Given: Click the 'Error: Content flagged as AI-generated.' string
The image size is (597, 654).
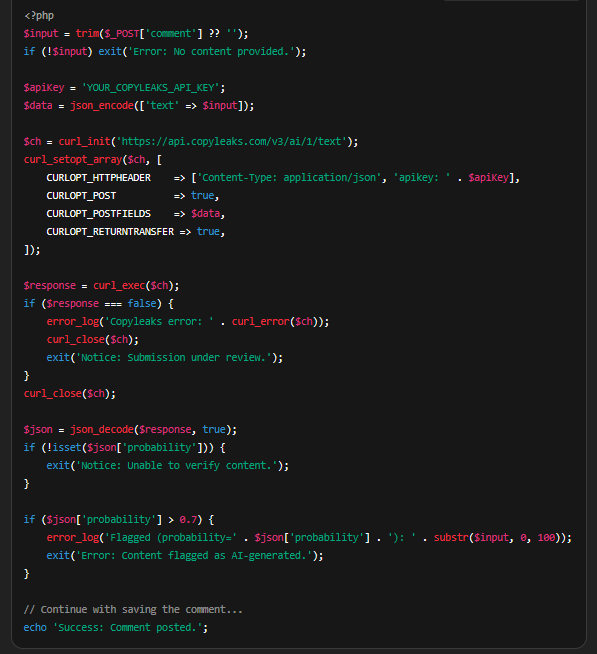Looking at the screenshot, I should [194, 556].
